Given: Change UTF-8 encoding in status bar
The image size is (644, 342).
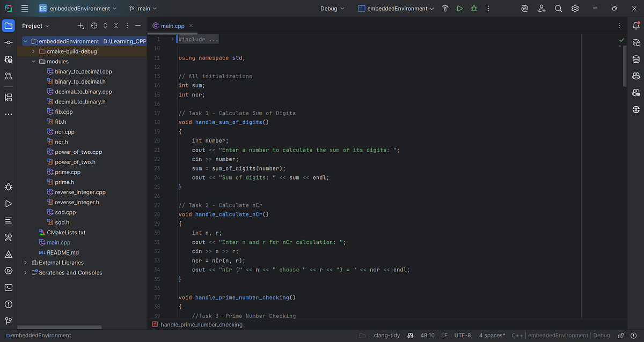Looking at the screenshot, I should [463, 336].
